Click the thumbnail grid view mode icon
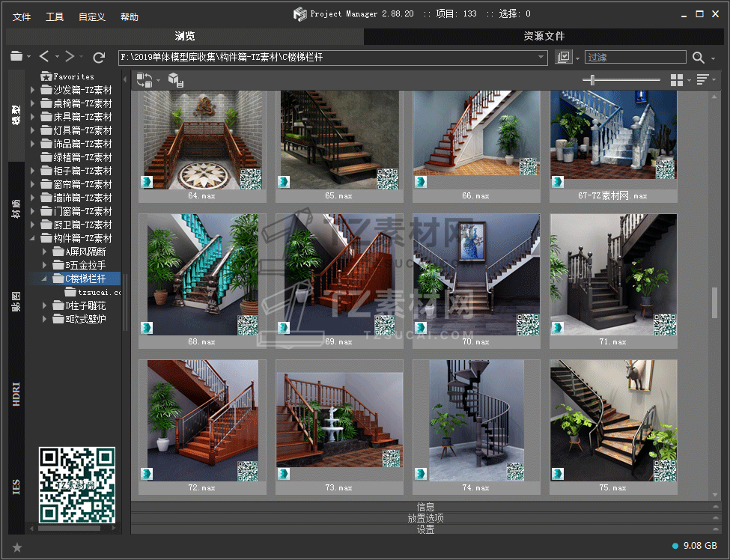This screenshot has width=730, height=560. point(677,80)
